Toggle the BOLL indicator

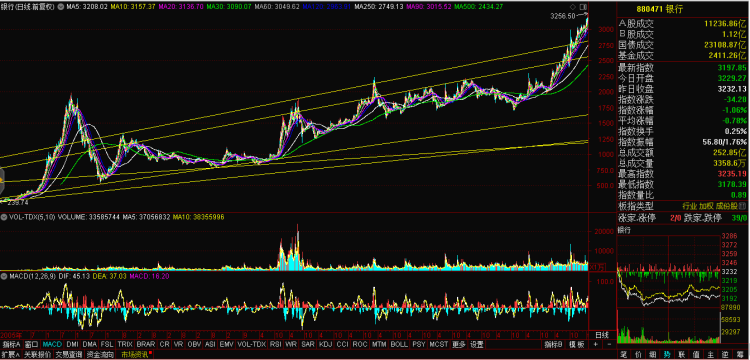399,344
